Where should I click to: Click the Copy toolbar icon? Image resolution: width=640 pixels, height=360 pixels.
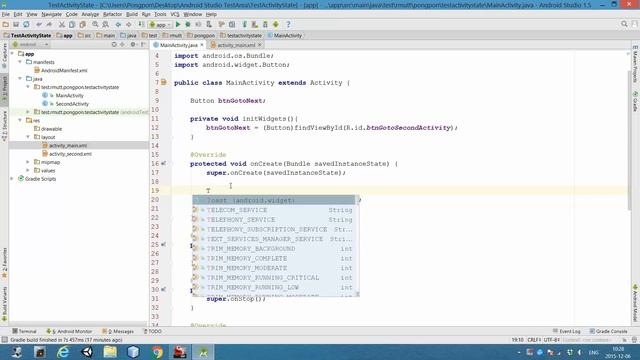72,24
